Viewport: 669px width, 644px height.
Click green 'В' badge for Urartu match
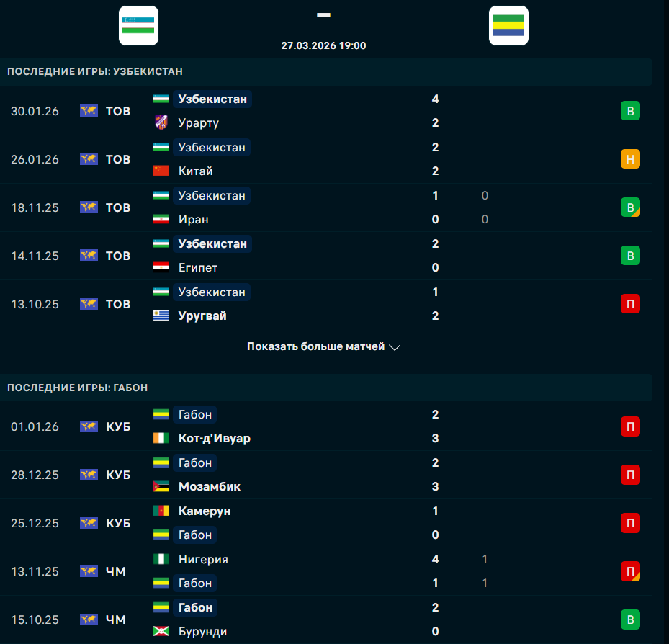click(630, 111)
